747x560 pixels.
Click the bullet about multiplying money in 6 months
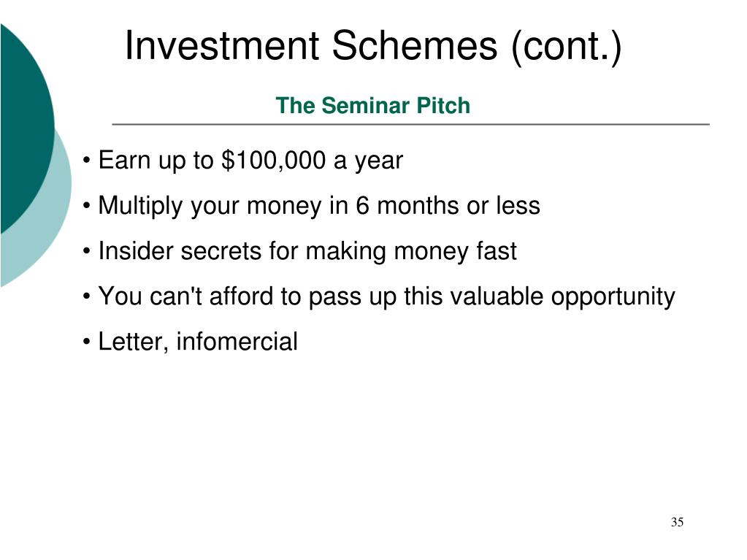tap(319, 206)
